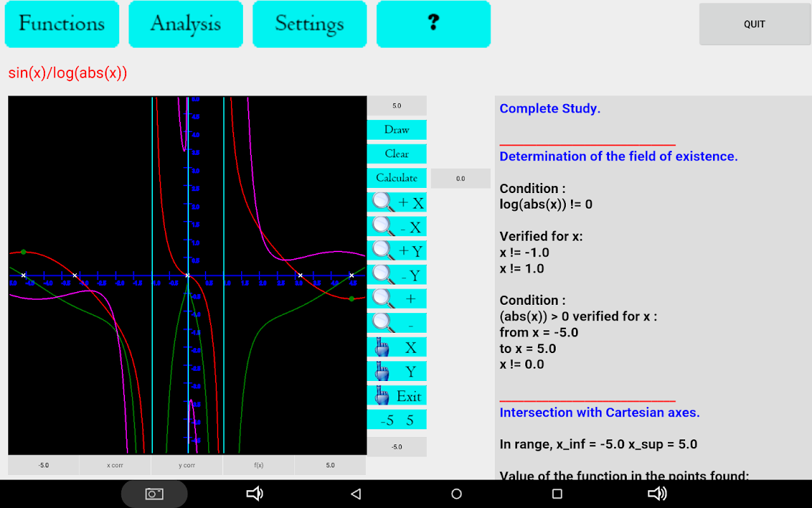Zoom out with magnifier minus

coord(396,323)
